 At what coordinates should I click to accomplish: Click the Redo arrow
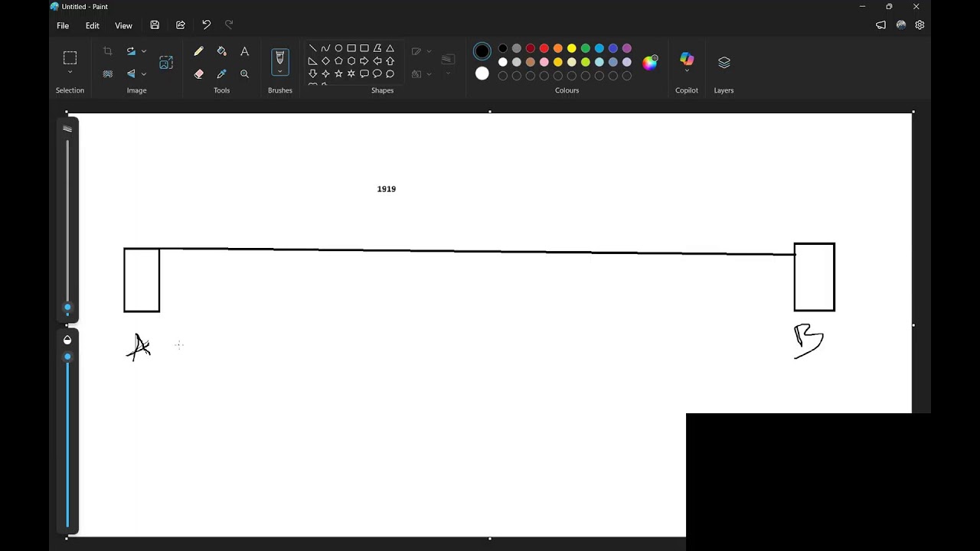(x=229, y=25)
